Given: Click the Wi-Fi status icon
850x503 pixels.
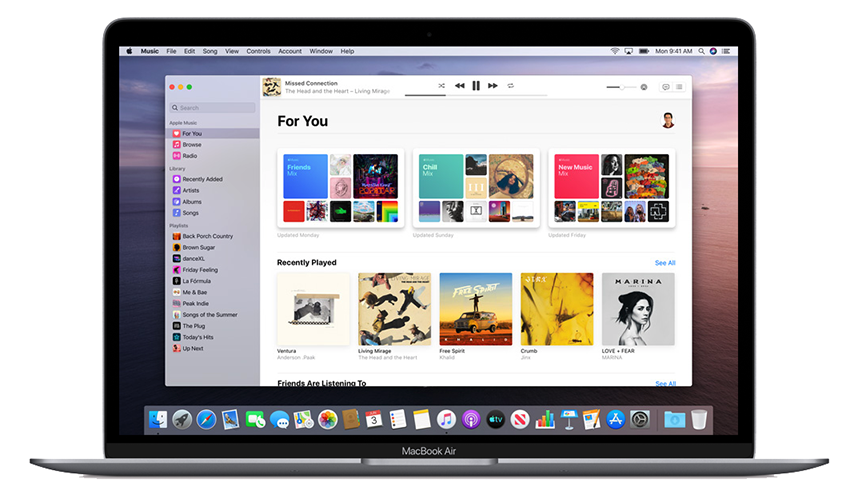Looking at the screenshot, I should [615, 51].
